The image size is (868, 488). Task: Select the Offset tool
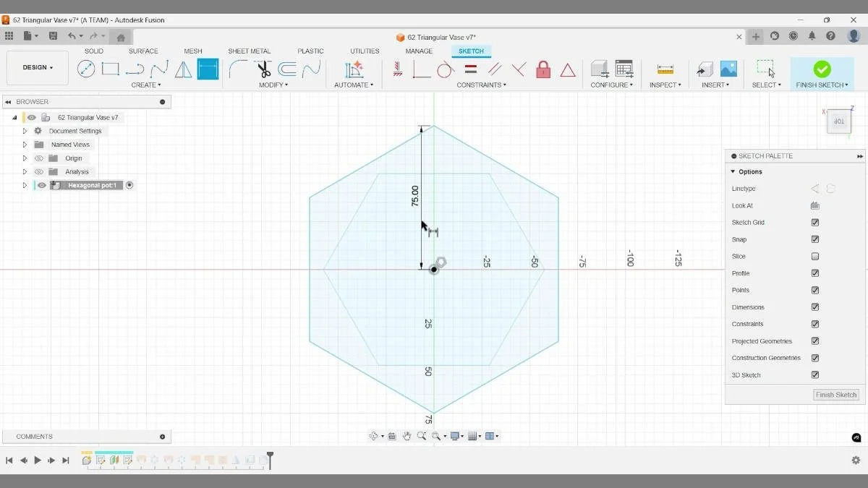point(287,69)
